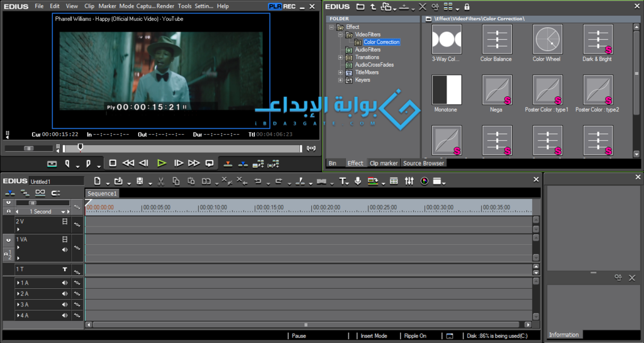644x343 pixels.
Task: Click the Open Project icon
Action: (118, 181)
